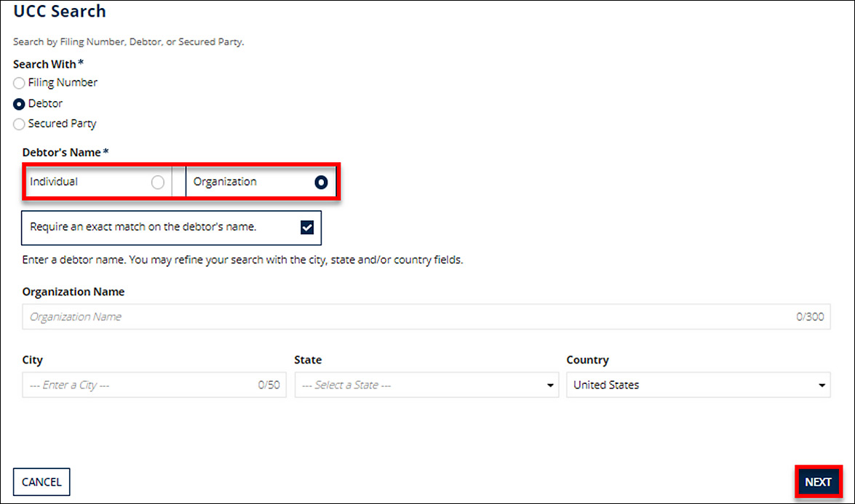Click the State dropdown arrow
This screenshot has height=504, width=855.
click(550, 385)
